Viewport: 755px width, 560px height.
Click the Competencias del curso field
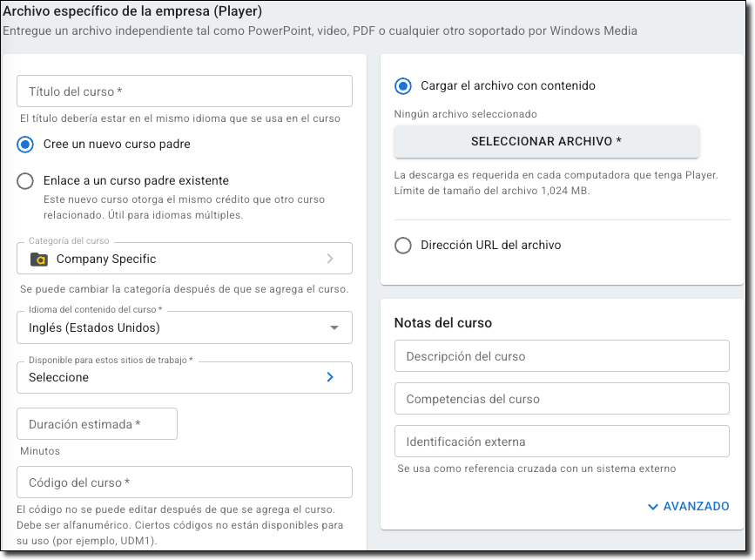[x=562, y=399]
